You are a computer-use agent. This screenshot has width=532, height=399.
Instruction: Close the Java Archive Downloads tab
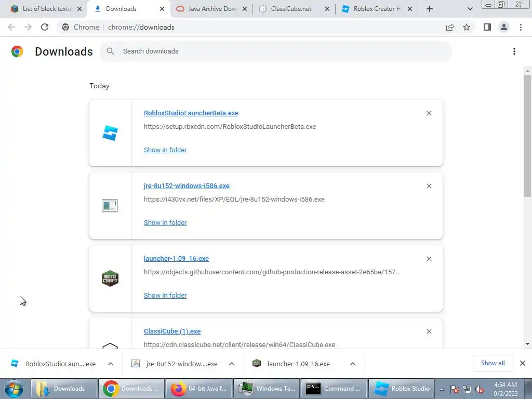244,9
